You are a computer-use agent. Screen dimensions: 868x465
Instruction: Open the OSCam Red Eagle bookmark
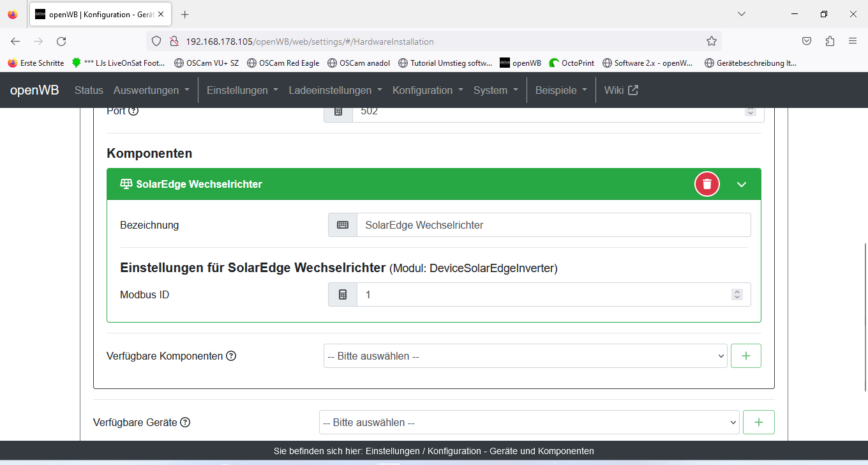(x=283, y=63)
